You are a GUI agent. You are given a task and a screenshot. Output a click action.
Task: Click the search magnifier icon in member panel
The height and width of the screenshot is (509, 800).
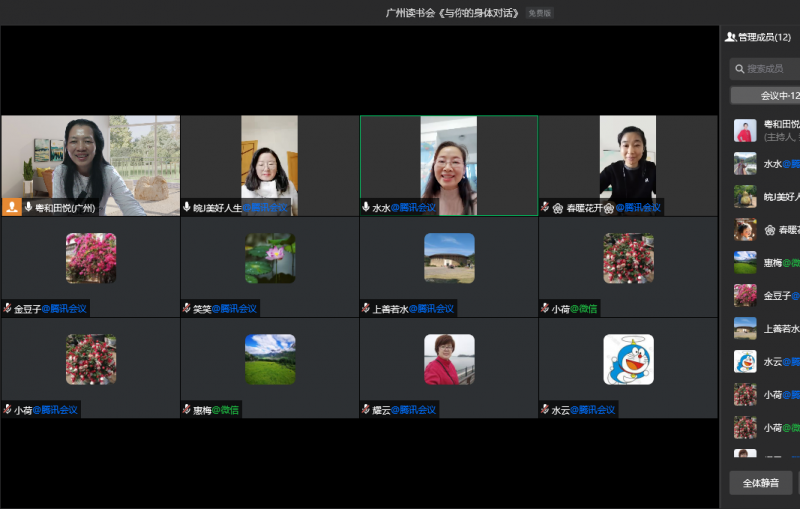(x=740, y=69)
